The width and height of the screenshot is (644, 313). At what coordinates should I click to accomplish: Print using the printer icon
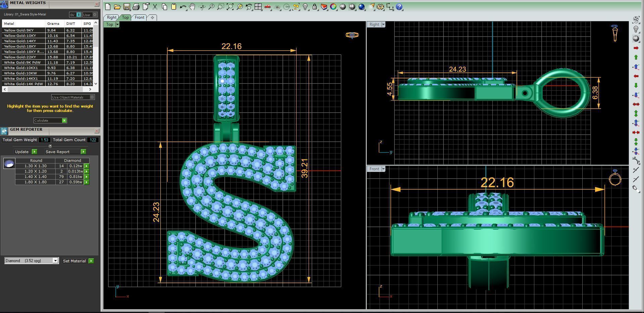[x=136, y=7]
